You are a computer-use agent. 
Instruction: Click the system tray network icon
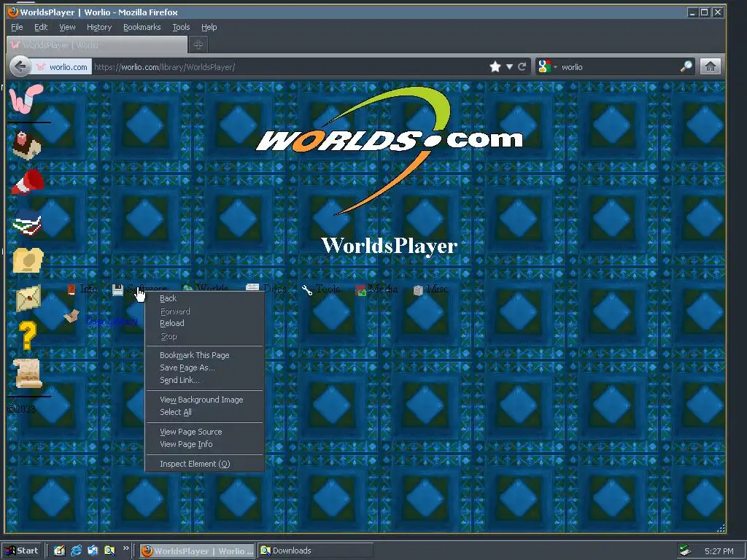pos(685,551)
